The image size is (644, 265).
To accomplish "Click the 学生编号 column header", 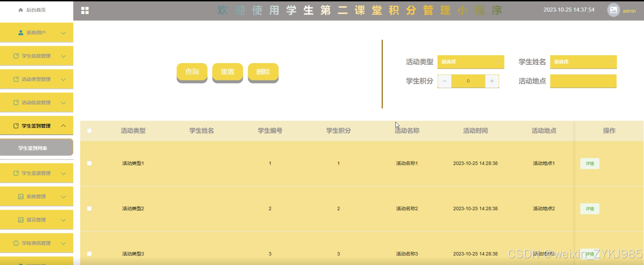I will pyautogui.click(x=270, y=131).
